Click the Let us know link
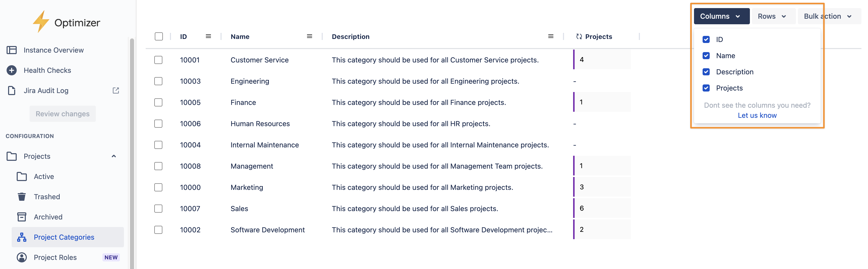 pos(757,115)
